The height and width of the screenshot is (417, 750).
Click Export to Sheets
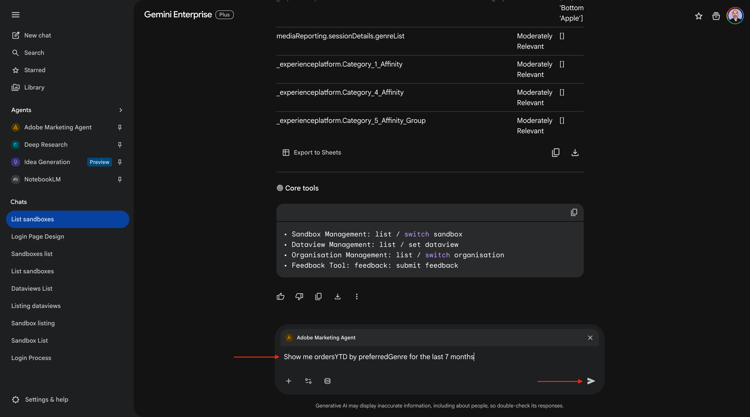pyautogui.click(x=311, y=153)
